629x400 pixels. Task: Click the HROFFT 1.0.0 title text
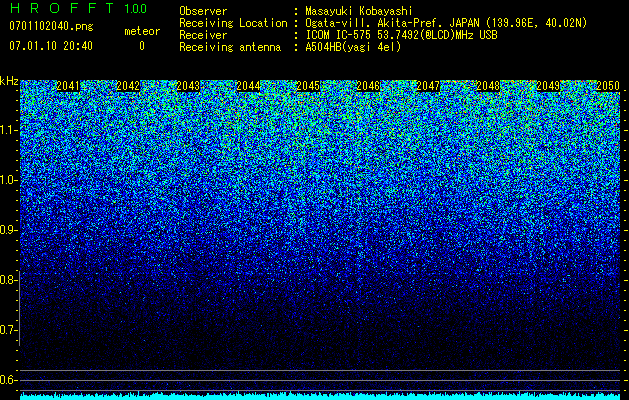[x=79, y=8]
